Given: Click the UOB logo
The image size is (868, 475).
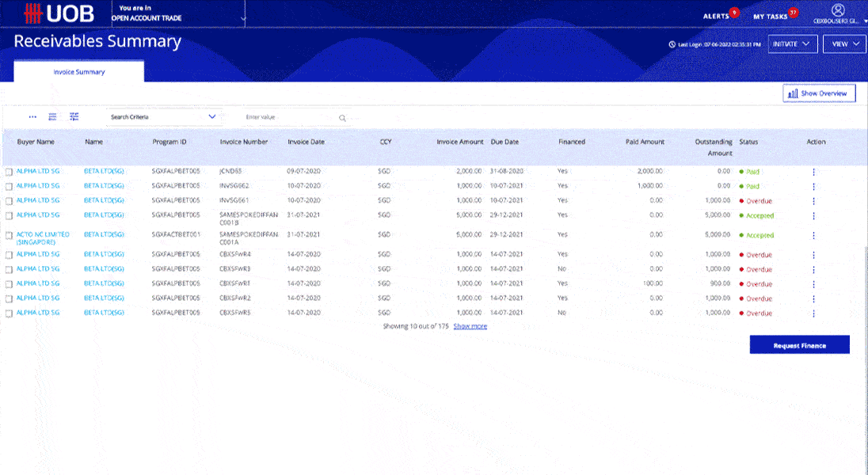Looking at the screenshot, I should [x=59, y=13].
